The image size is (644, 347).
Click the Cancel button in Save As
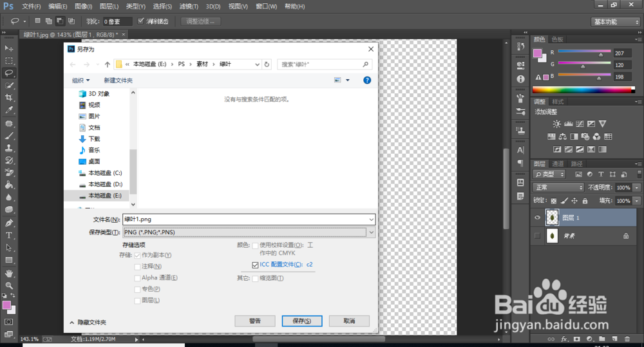tap(349, 321)
